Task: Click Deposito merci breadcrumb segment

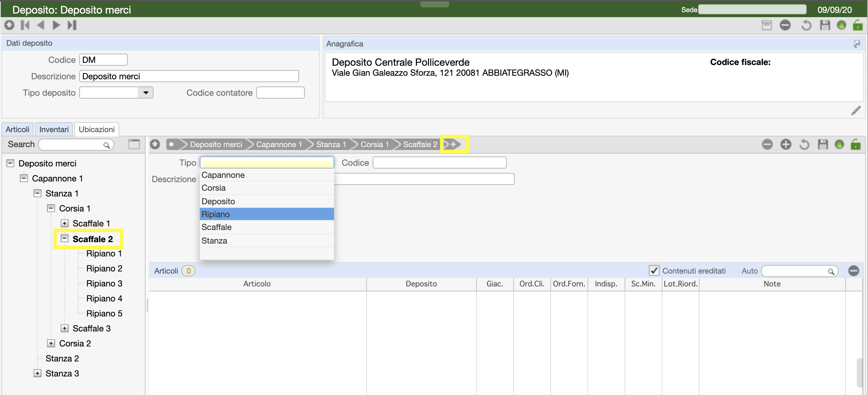Action: coord(216,144)
